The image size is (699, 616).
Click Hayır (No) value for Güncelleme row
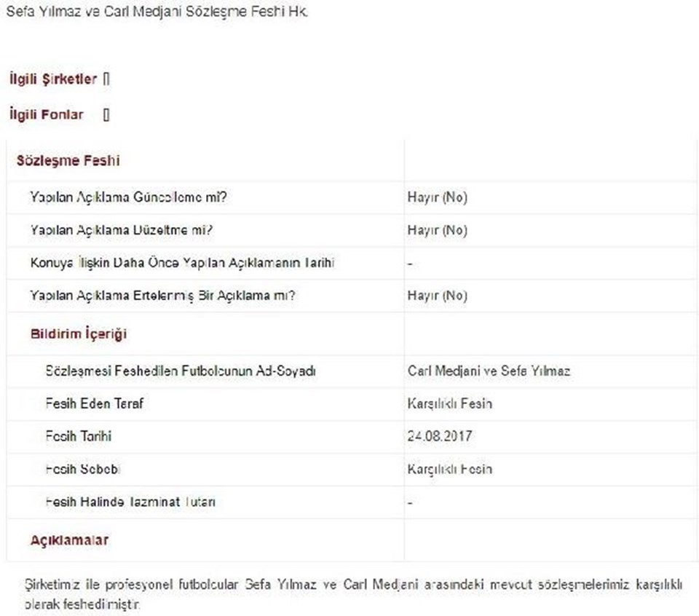[x=438, y=197]
